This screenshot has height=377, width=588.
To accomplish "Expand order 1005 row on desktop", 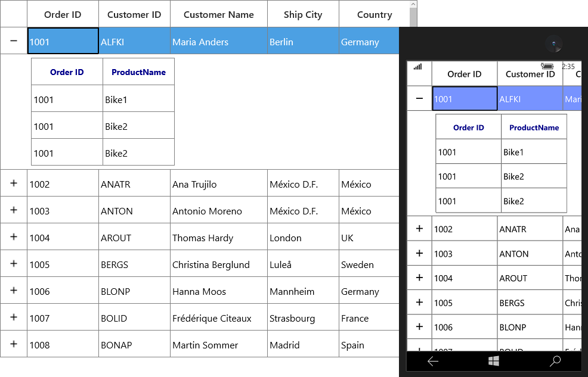I will pyautogui.click(x=14, y=264).
